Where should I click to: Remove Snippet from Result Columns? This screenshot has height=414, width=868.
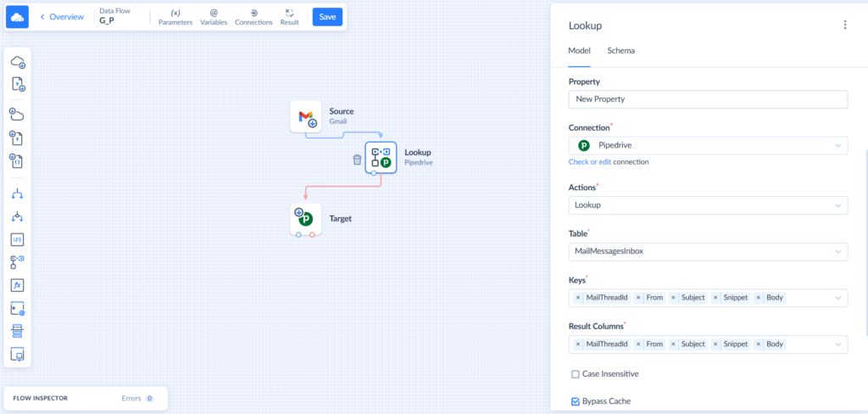coord(716,344)
